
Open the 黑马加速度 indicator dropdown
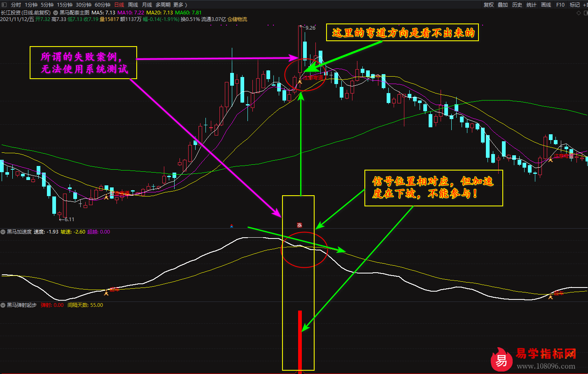pos(3,232)
